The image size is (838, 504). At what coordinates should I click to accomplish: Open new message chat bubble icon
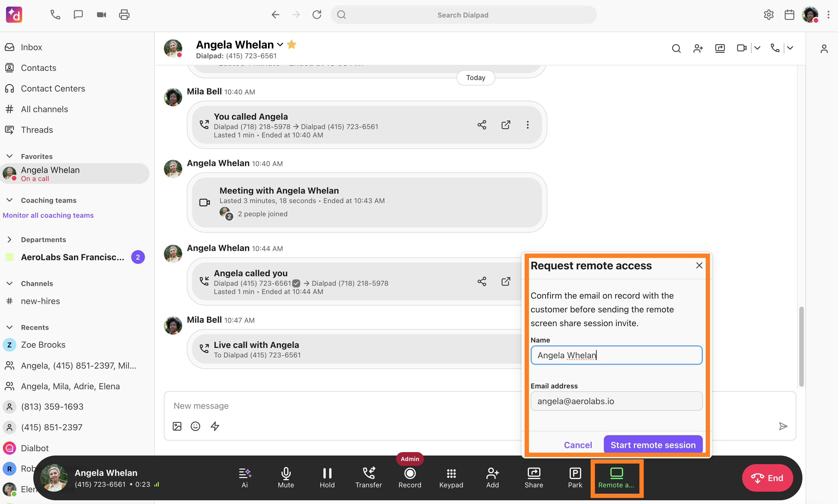[78, 15]
